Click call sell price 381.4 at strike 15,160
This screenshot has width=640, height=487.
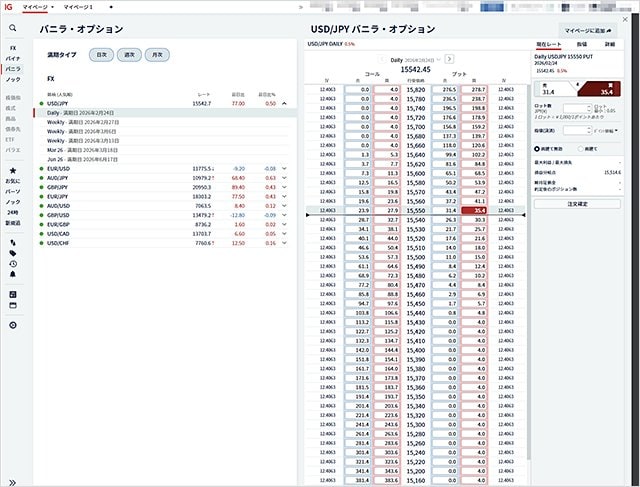358,480
